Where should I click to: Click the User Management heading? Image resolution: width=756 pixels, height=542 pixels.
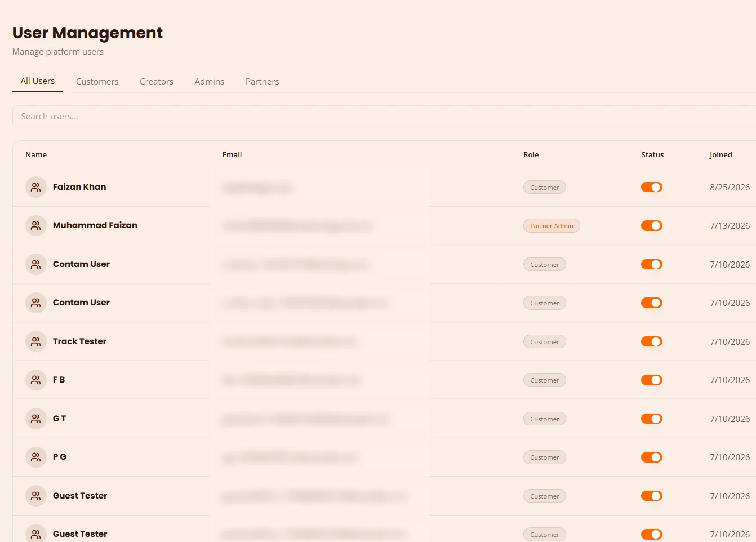click(x=87, y=33)
